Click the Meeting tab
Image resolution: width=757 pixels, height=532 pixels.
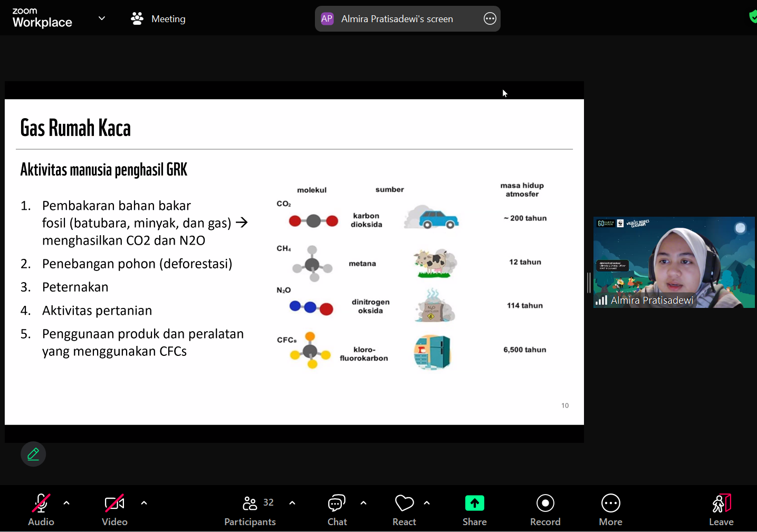[158, 19]
